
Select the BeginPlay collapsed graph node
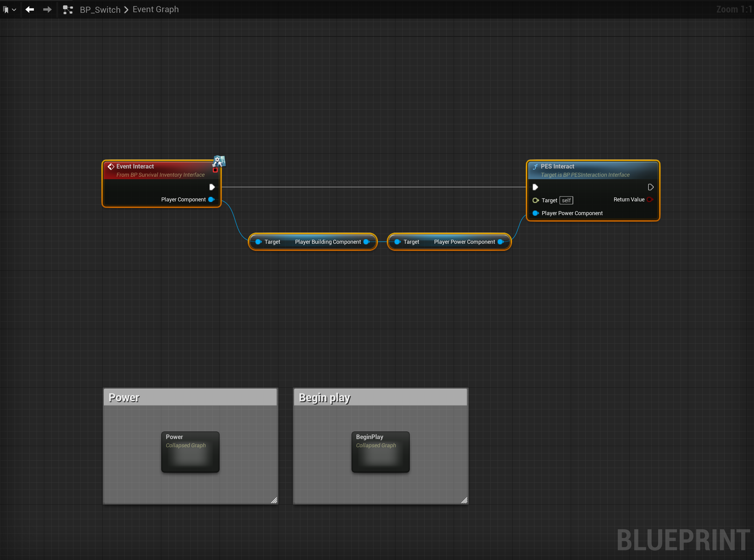[x=380, y=452]
